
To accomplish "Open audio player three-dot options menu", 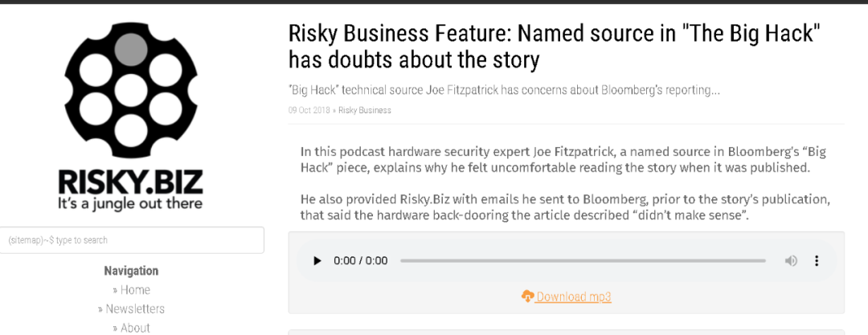I will pos(817,261).
